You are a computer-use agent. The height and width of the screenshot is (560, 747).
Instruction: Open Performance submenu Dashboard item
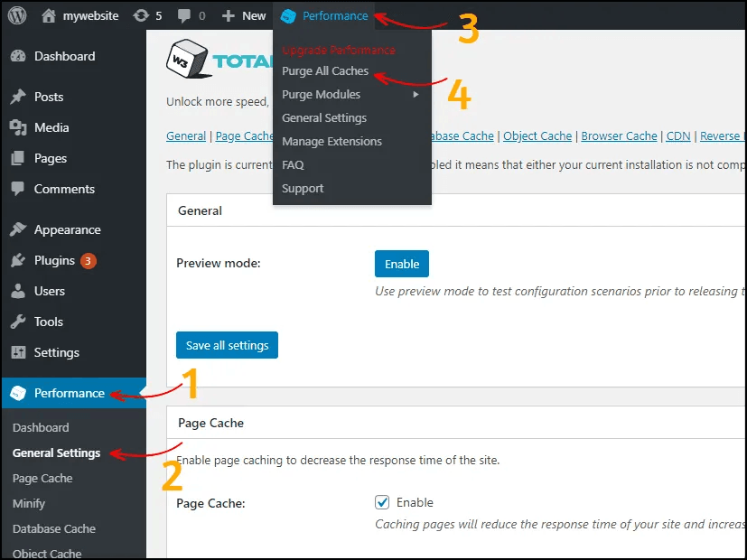41,427
